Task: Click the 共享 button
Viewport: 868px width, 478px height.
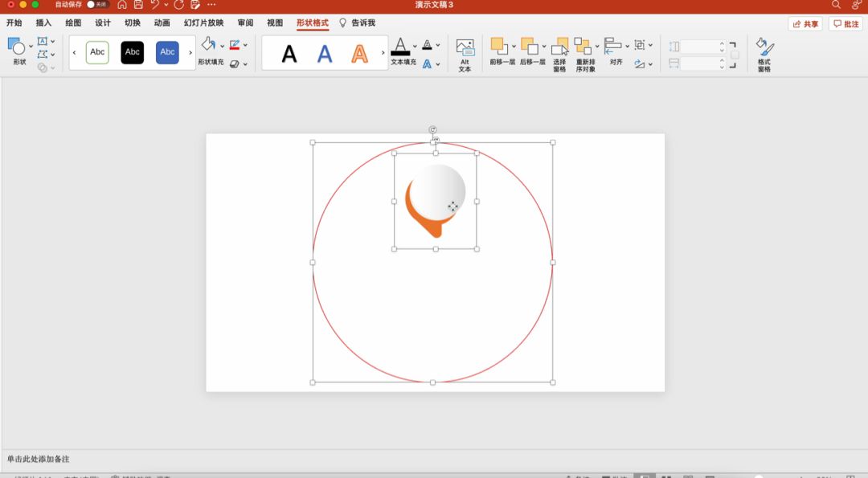Action: click(805, 24)
